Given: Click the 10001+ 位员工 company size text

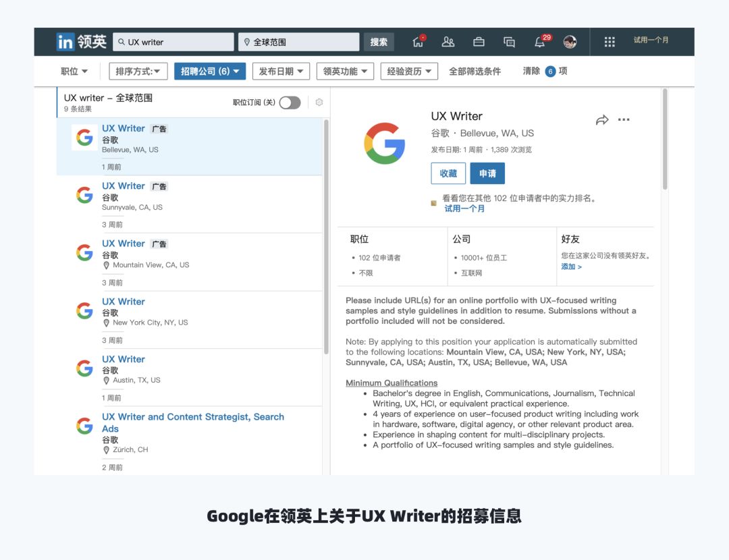Looking at the screenshot, I should (x=483, y=258).
